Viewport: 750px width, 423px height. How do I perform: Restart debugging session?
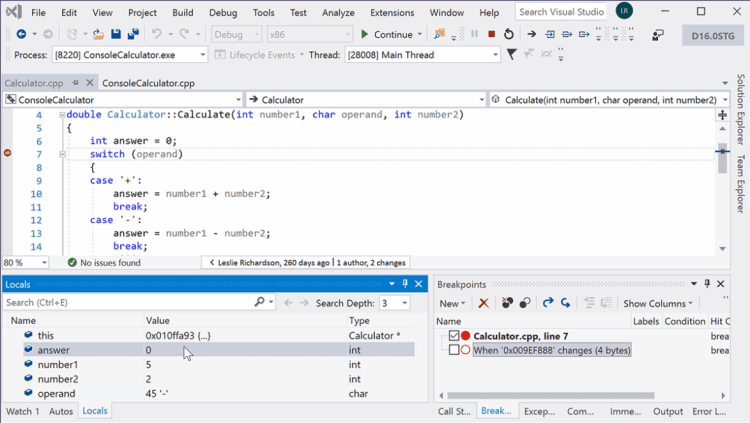click(x=509, y=34)
